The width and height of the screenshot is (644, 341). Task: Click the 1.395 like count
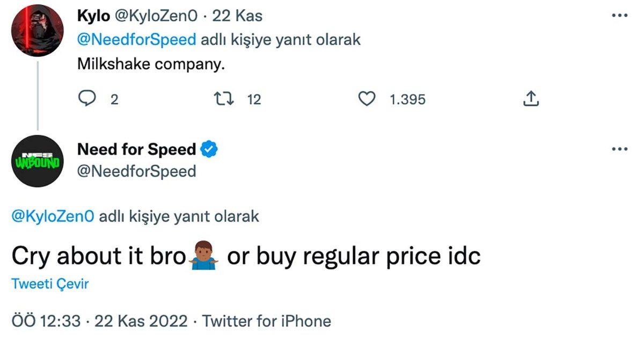point(408,98)
